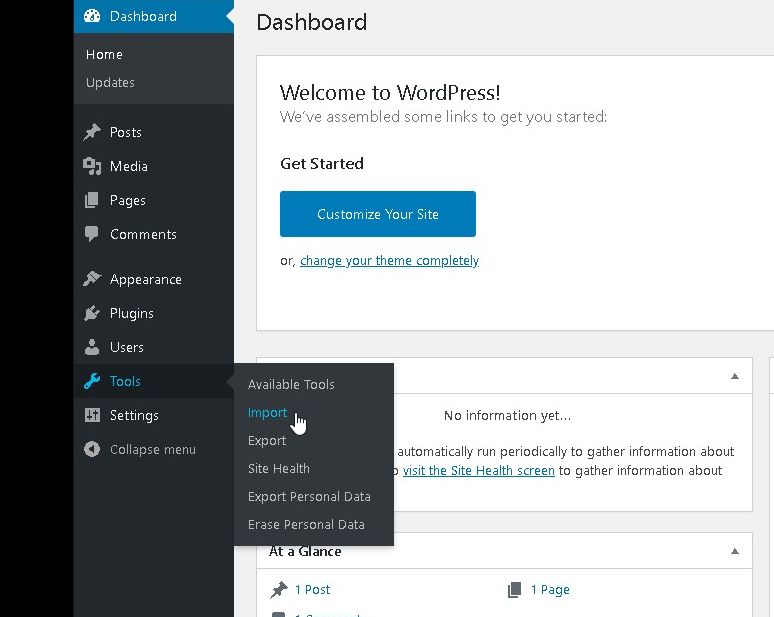This screenshot has height=617, width=774.
Task: Open the 1 Post link
Action: [312, 590]
